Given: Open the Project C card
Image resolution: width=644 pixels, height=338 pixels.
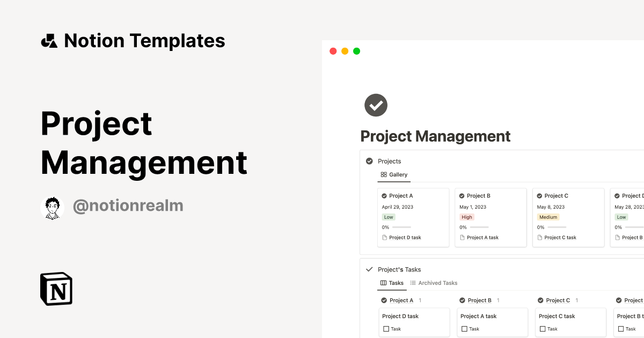Looking at the screenshot, I should tap(568, 217).
